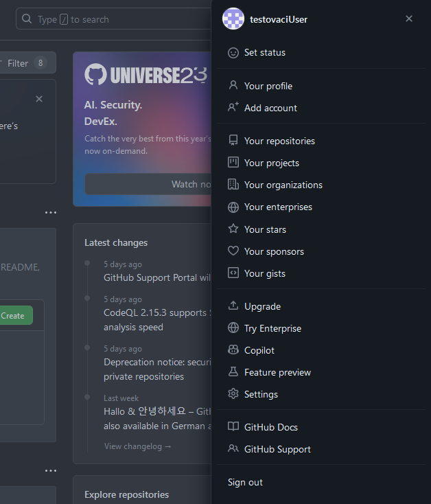Focus the Type / to search field
The image size is (431, 504).
click(113, 19)
